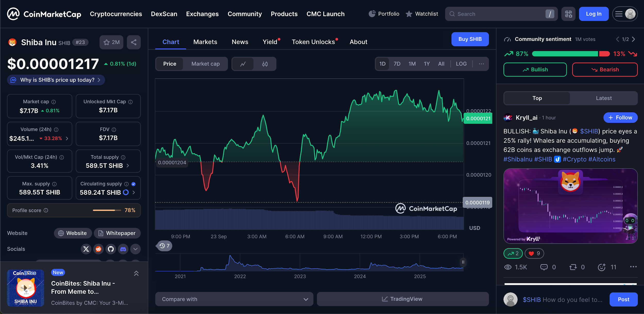644x314 pixels.
Task: Open the Reddit social link icon
Action: coord(98,249)
